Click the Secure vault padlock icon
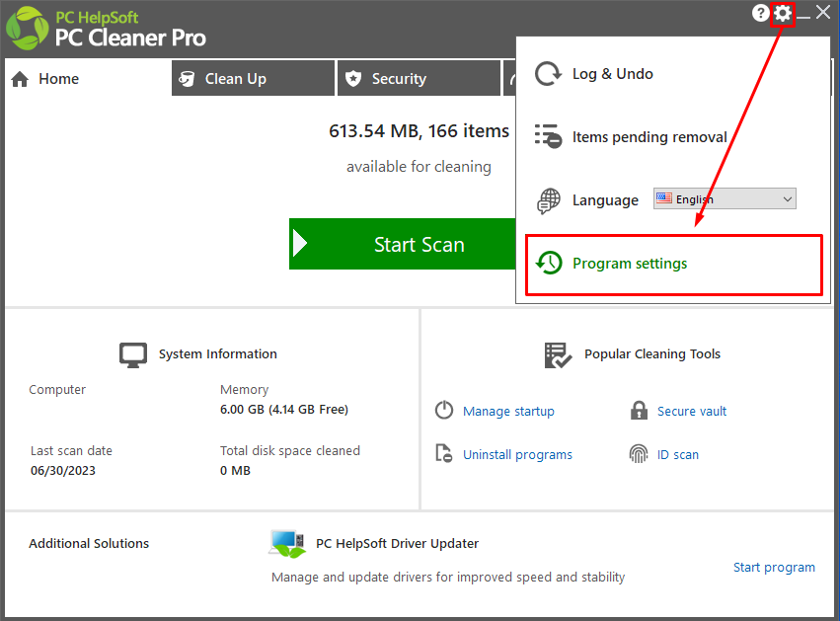 click(x=639, y=411)
